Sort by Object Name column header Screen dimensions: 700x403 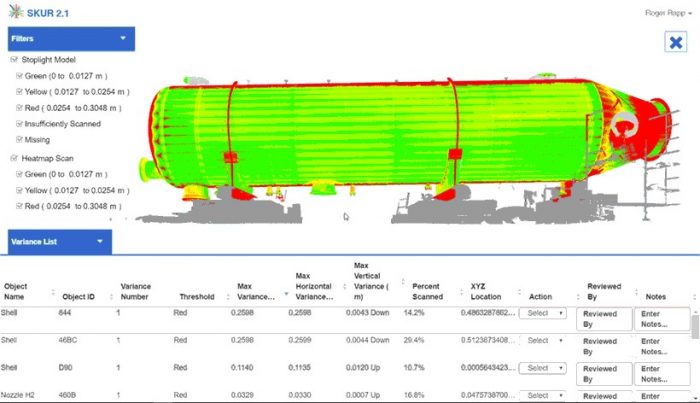coord(16,291)
